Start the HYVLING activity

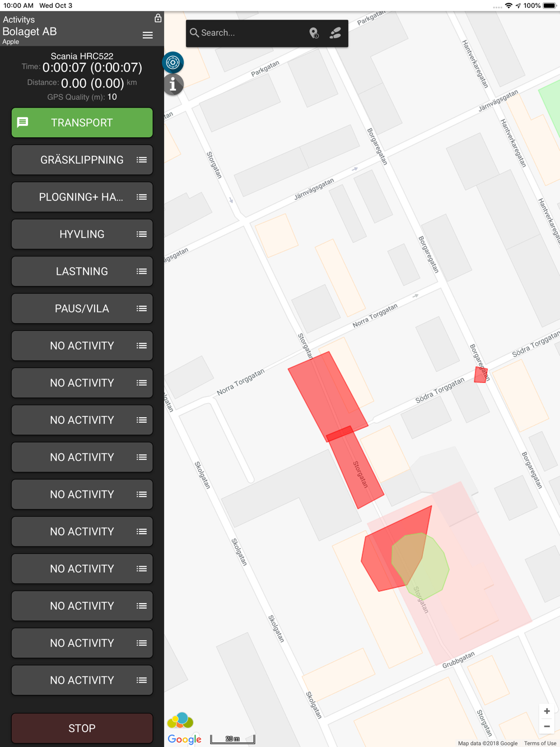coord(82,234)
